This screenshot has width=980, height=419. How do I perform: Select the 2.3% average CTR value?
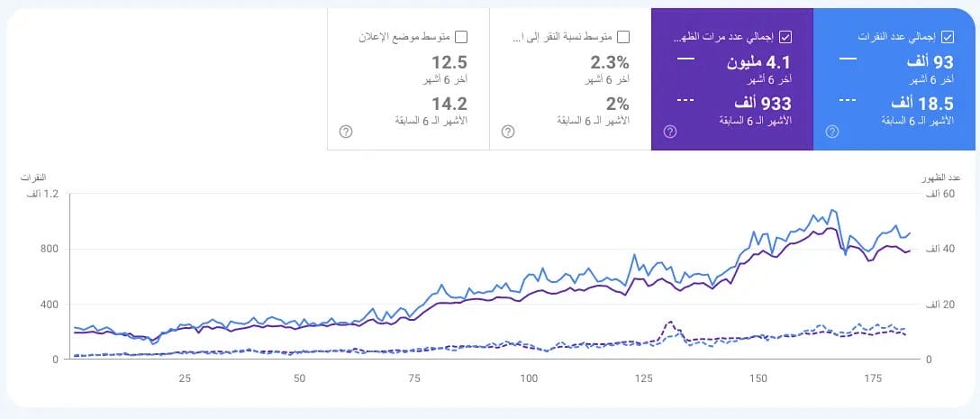(610, 62)
